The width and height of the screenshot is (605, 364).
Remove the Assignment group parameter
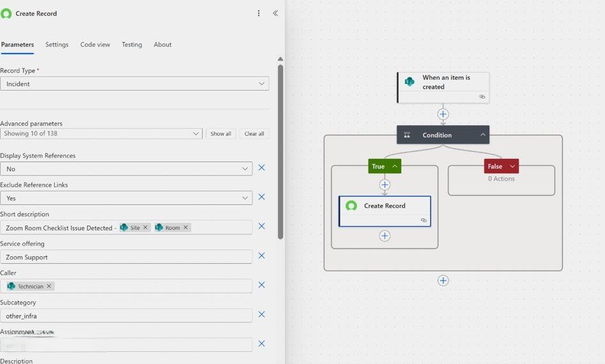261,344
